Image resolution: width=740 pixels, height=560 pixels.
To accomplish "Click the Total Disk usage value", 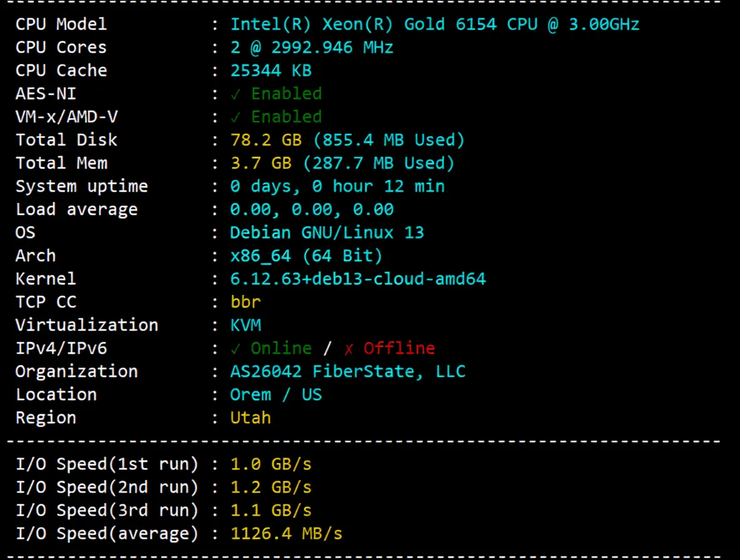I will click(x=347, y=139).
